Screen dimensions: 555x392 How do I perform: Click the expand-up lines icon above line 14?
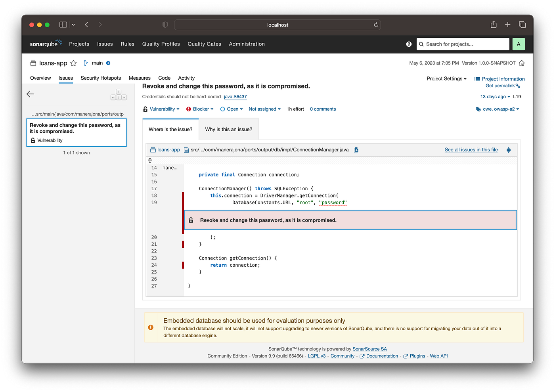pyautogui.click(x=150, y=161)
